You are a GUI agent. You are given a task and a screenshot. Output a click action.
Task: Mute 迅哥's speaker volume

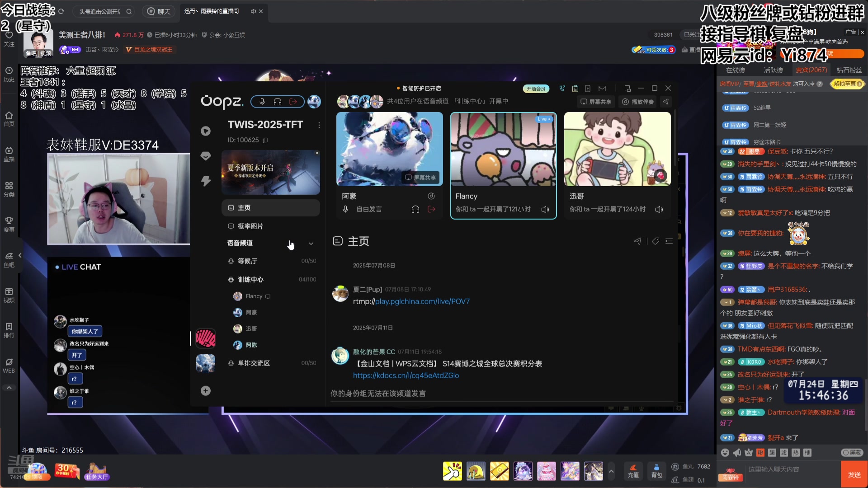pos(659,210)
